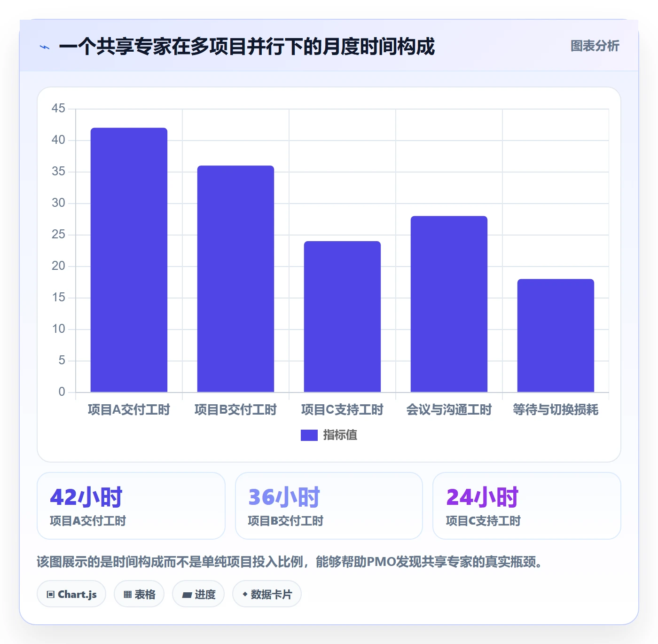The height and width of the screenshot is (644, 658).
Task: Open the 42小时 data card
Action: (x=131, y=506)
